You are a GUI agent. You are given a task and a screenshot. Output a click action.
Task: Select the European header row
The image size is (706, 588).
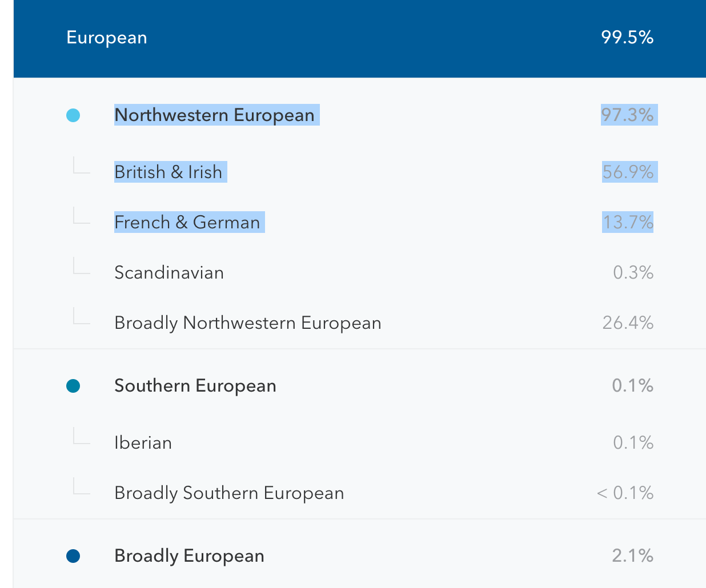pyautogui.click(x=107, y=38)
